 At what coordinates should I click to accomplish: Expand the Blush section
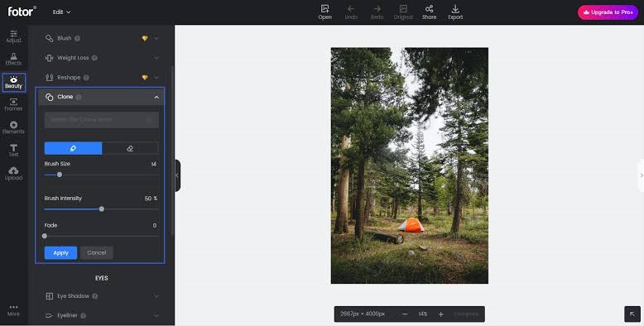pyautogui.click(x=156, y=38)
